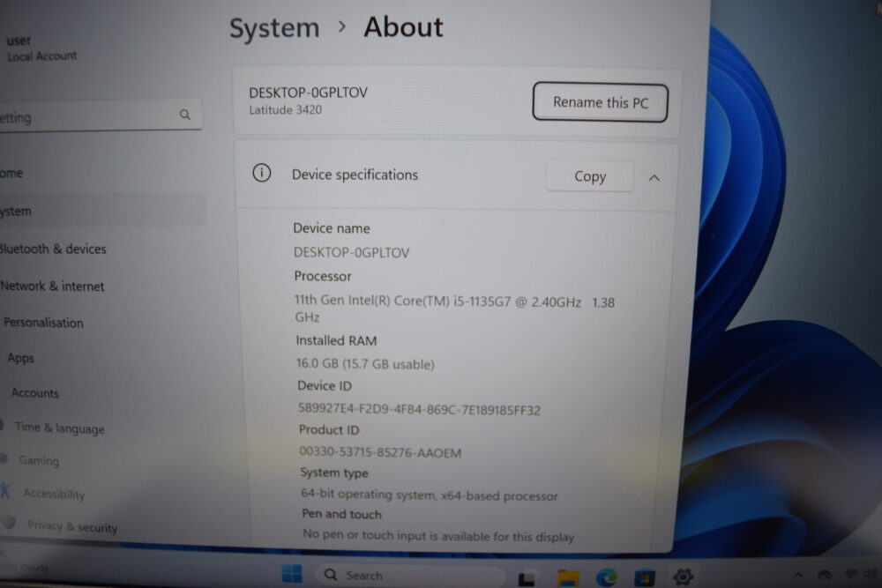Viewport: 882px width, 588px height.
Task: Click the About page heading
Action: point(403,27)
